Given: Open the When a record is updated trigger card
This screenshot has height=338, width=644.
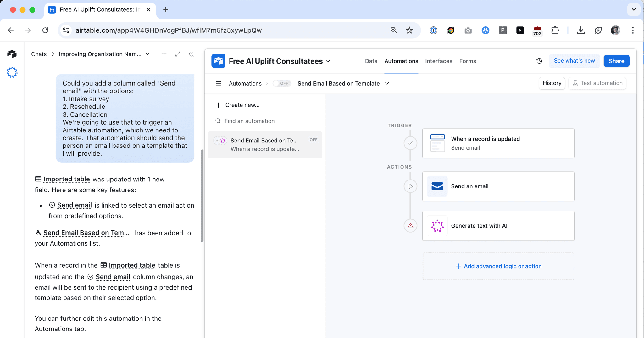Looking at the screenshot, I should click(x=498, y=143).
